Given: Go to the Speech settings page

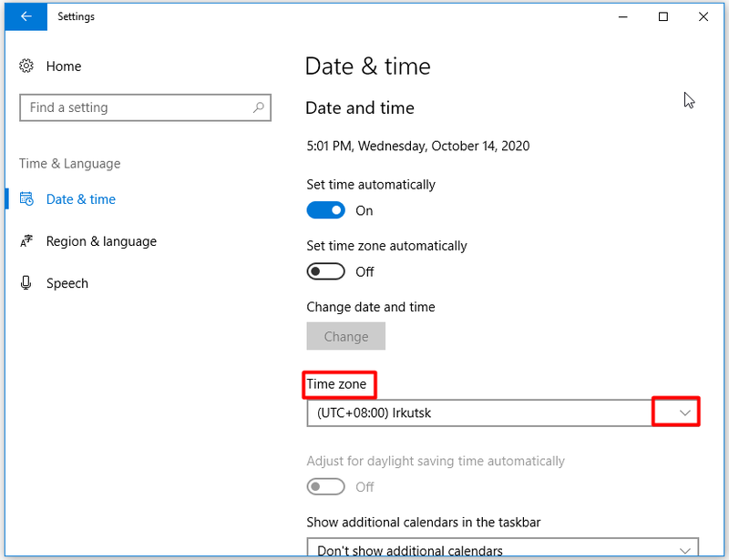Looking at the screenshot, I should click(67, 283).
